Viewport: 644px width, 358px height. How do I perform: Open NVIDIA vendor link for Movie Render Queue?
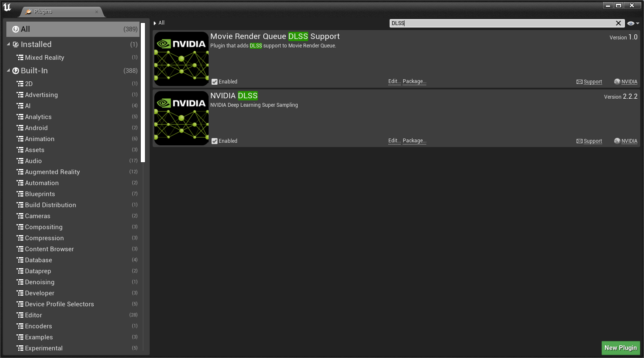tap(629, 82)
